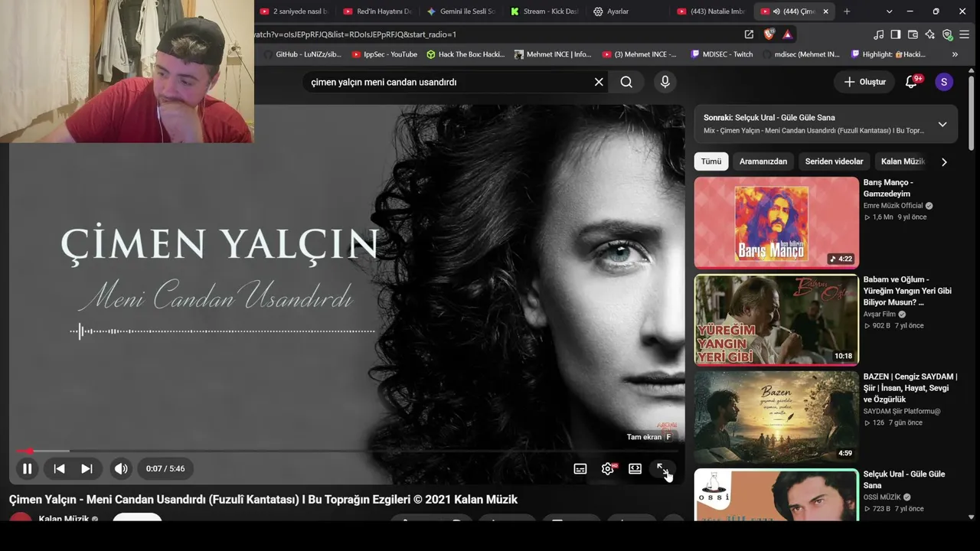
Task: Open the Leo AI sparkle icon
Action: [x=929, y=34]
